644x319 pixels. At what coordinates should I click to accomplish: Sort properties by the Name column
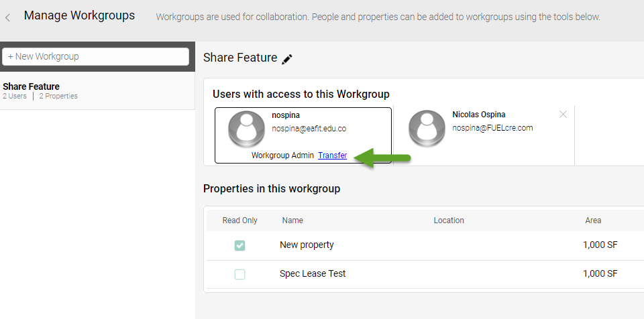(x=292, y=220)
